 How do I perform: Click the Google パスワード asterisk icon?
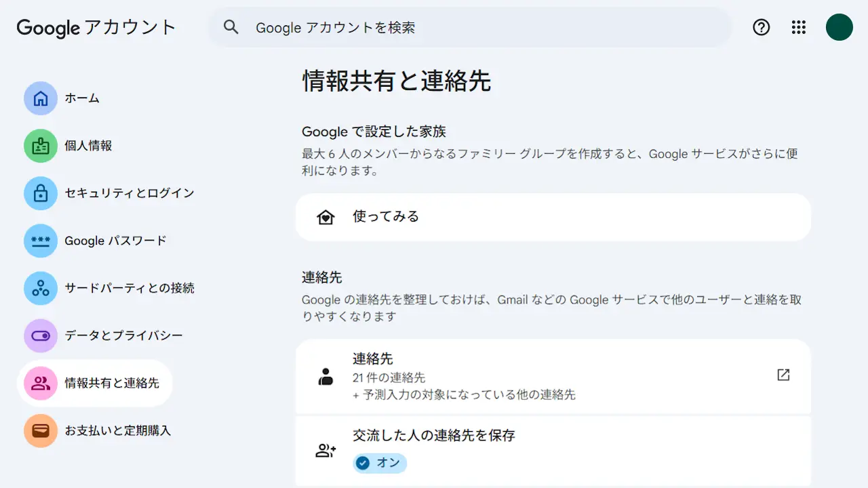pos(41,241)
